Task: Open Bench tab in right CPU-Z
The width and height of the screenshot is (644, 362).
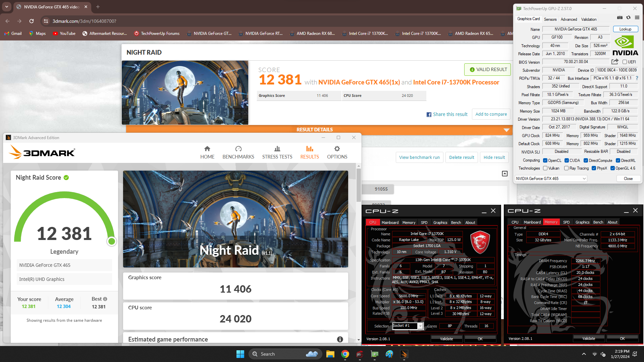Action: click(x=598, y=222)
